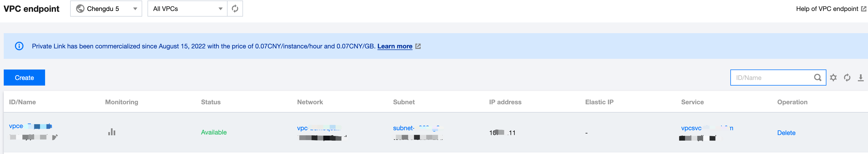Click the magnifier search icon
The image size is (868, 154).
coord(818,78)
